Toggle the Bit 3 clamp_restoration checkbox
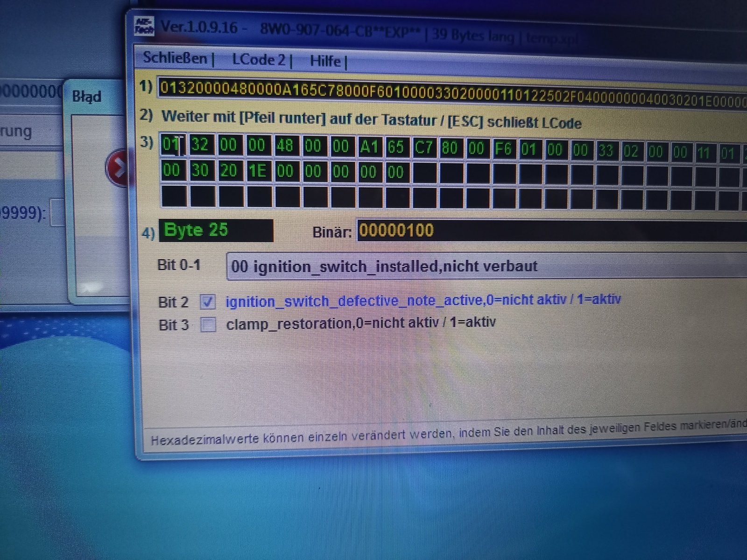The image size is (747, 560). [x=208, y=324]
